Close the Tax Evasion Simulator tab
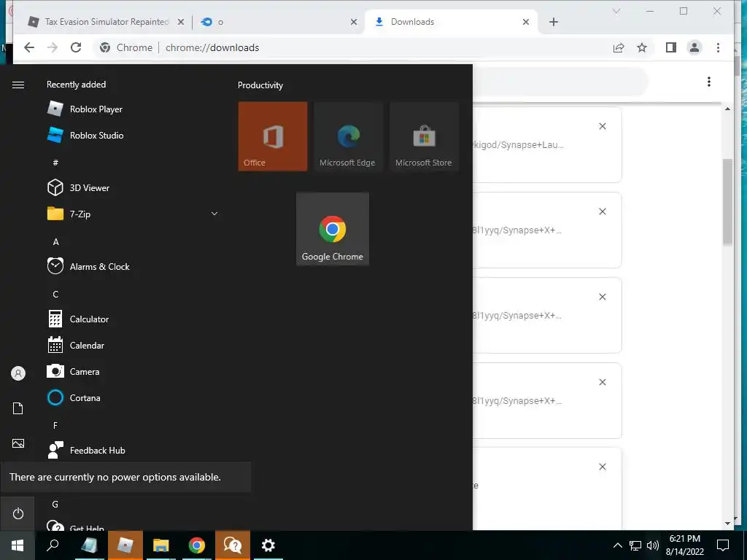747x560 pixels. (181, 22)
